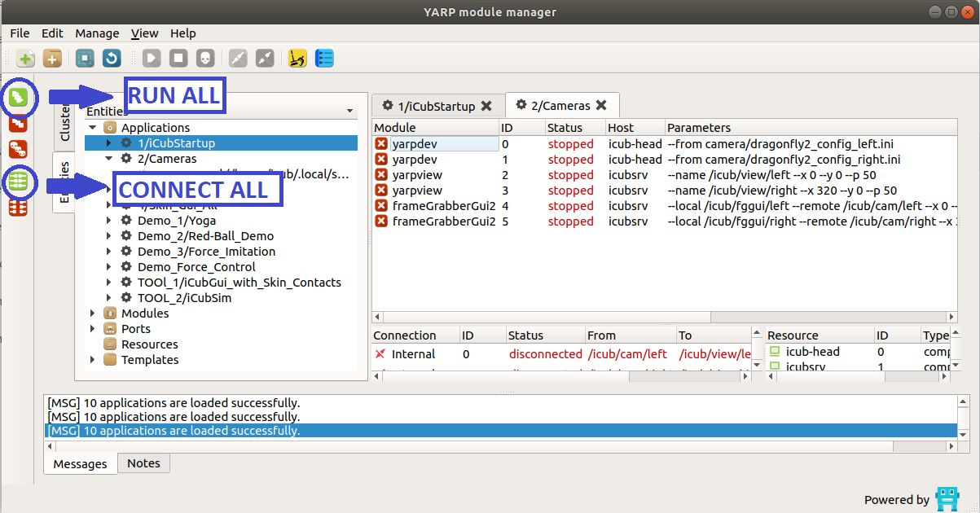The width and height of the screenshot is (980, 513).
Task: Click the Refresh Status toolbar icon
Action: point(112,59)
